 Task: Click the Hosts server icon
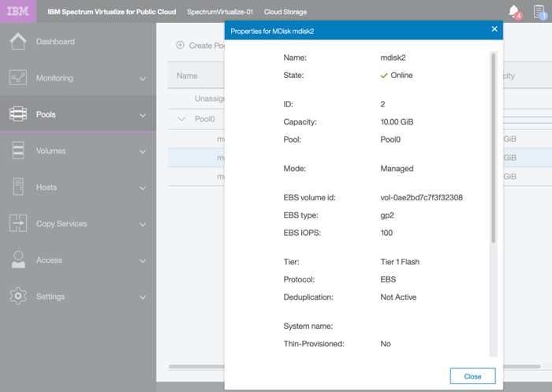point(18,188)
